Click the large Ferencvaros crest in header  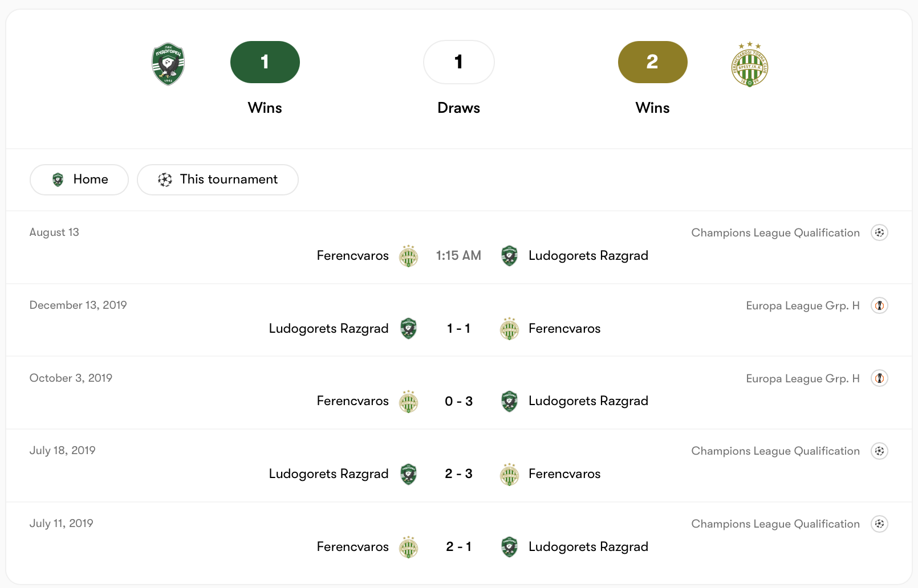click(750, 64)
